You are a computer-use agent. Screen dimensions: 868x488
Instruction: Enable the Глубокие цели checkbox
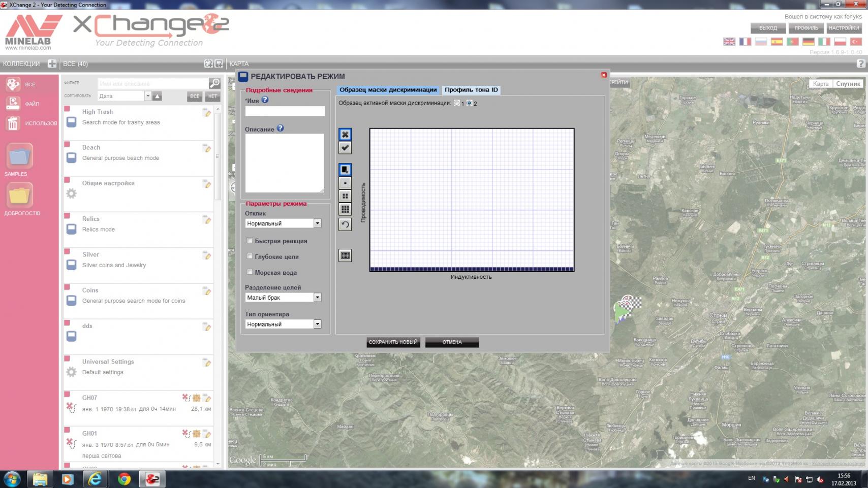point(250,256)
